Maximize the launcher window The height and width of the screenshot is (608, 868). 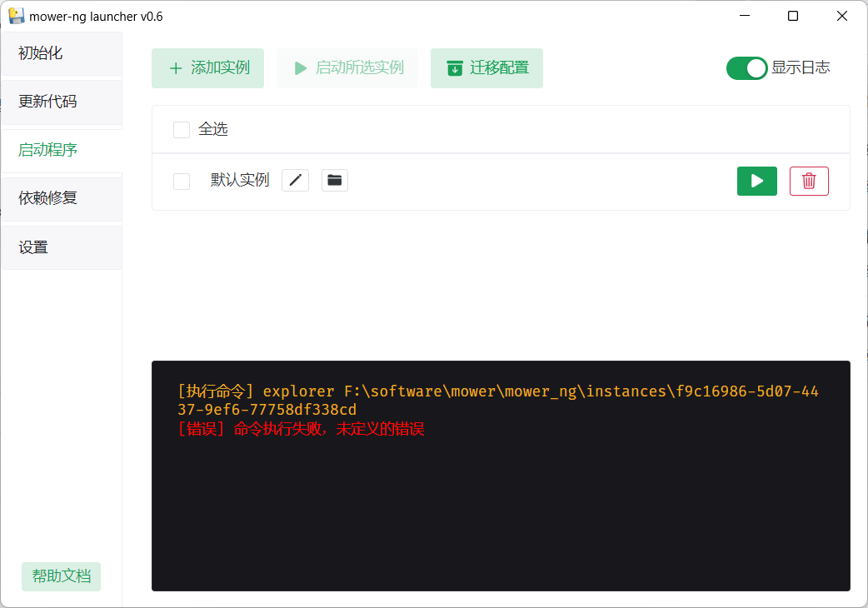pos(793,16)
